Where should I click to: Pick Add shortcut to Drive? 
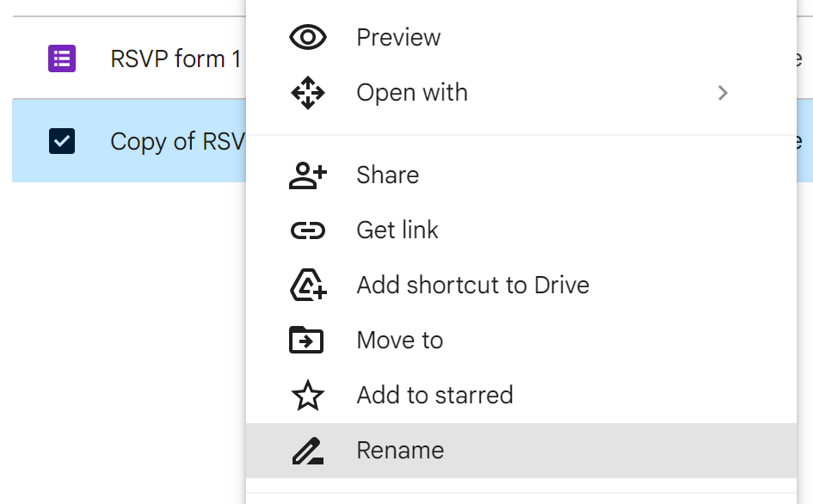click(x=473, y=286)
